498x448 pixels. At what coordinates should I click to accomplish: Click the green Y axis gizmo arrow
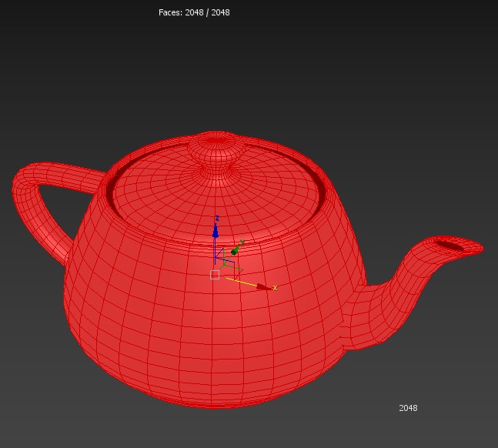[x=236, y=250]
